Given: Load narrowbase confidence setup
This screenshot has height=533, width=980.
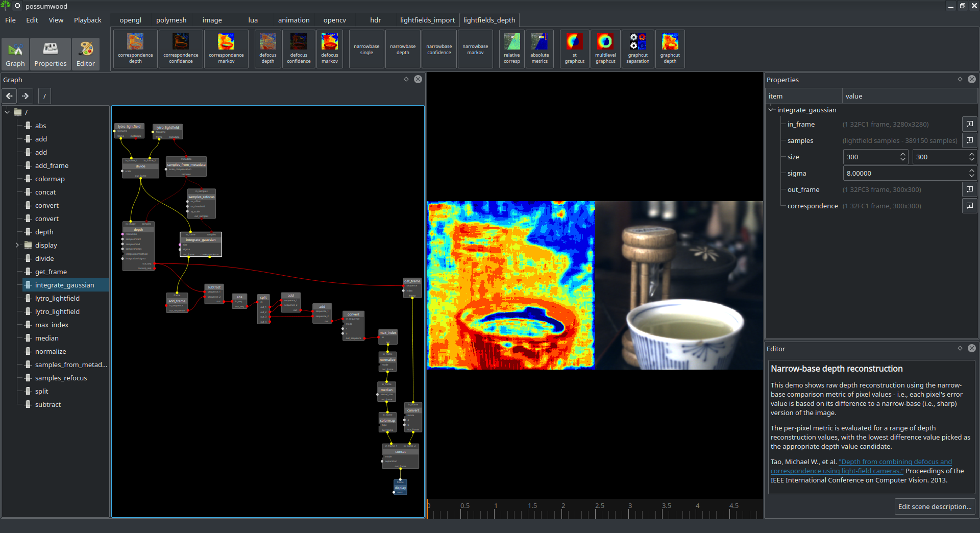Looking at the screenshot, I should pyautogui.click(x=439, y=49).
